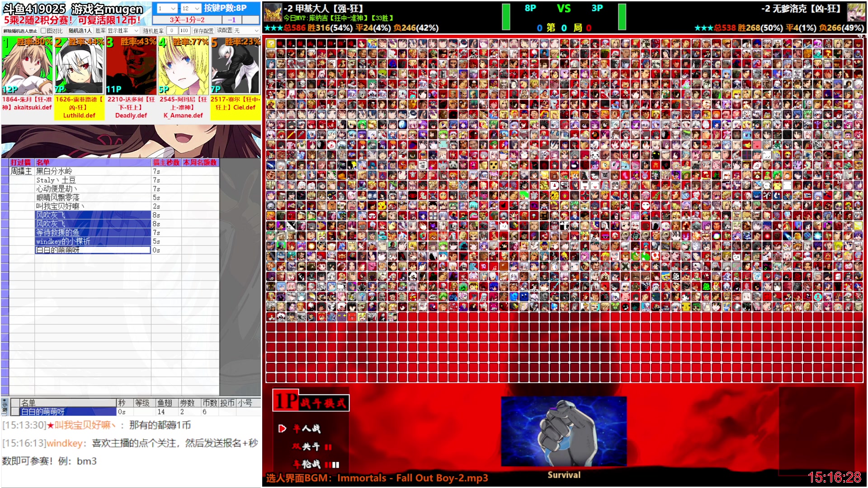The width and height of the screenshot is (868, 488).
Task: Select the Ciel.def character portrait
Action: click(x=236, y=66)
